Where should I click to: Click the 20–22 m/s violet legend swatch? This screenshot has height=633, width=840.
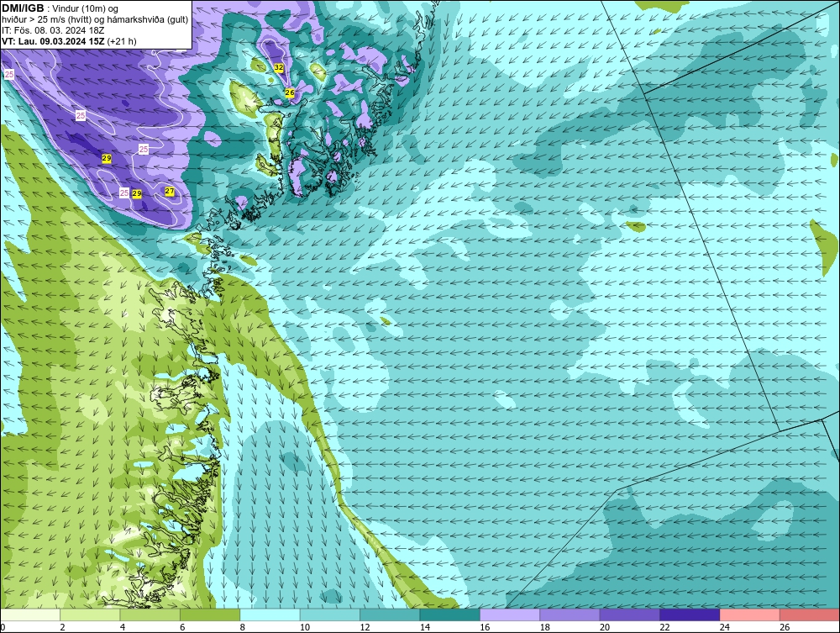[x=630, y=615]
